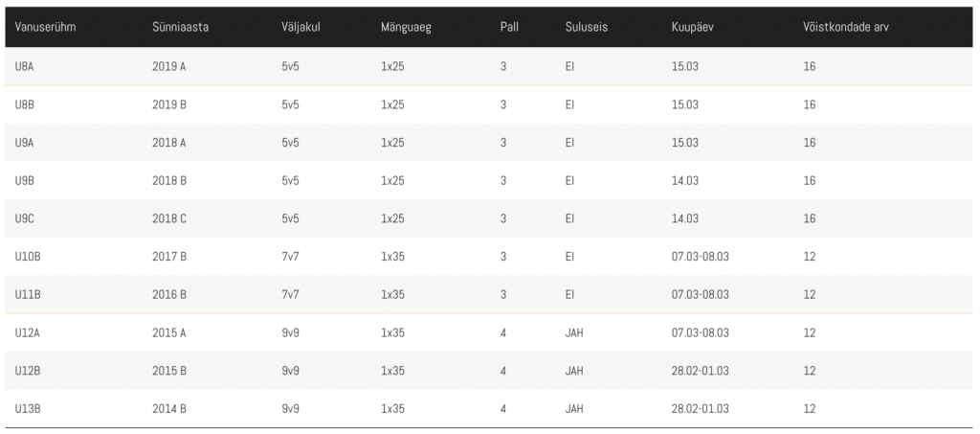The image size is (980, 434).
Task: Click the U13B age group cell
Action: [27, 409]
